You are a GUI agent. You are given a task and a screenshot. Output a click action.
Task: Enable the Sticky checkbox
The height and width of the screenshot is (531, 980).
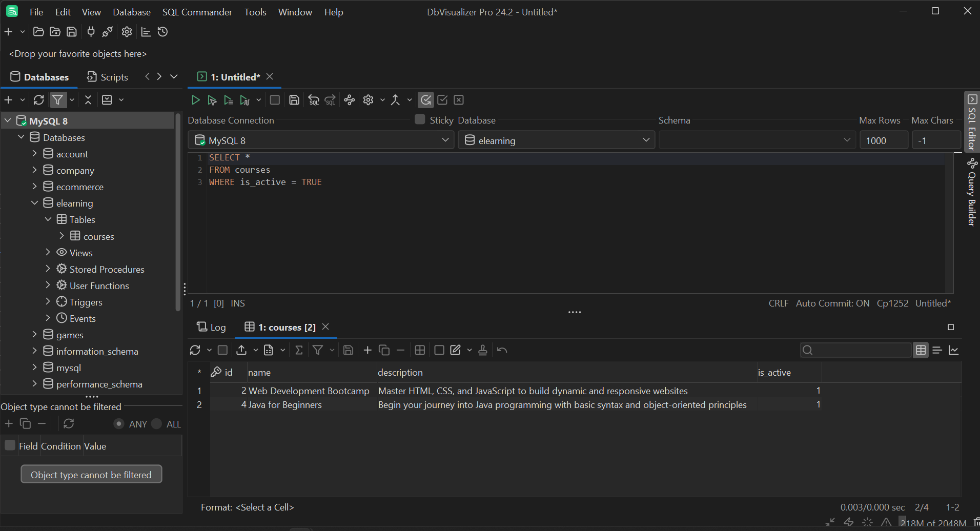[420, 119]
